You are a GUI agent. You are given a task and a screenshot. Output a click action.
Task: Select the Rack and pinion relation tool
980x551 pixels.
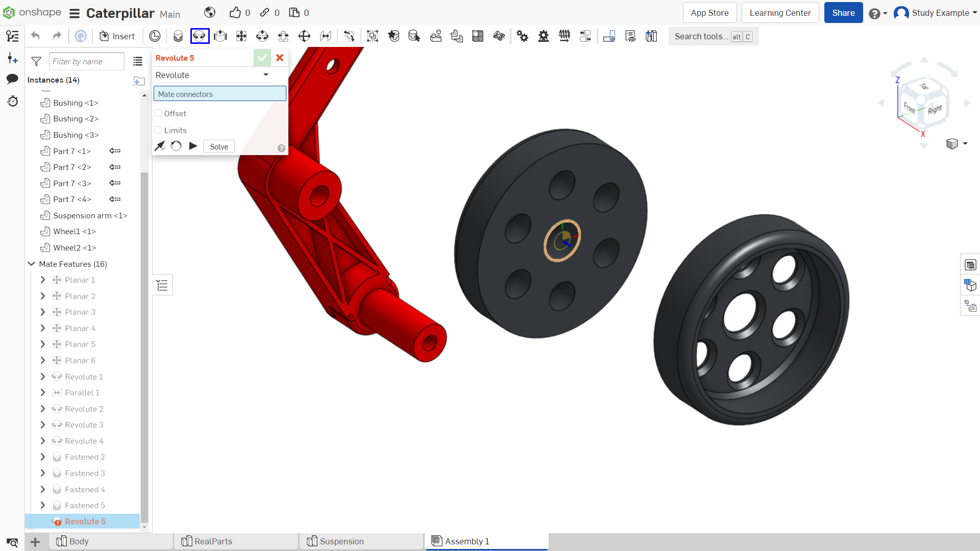pos(544,36)
